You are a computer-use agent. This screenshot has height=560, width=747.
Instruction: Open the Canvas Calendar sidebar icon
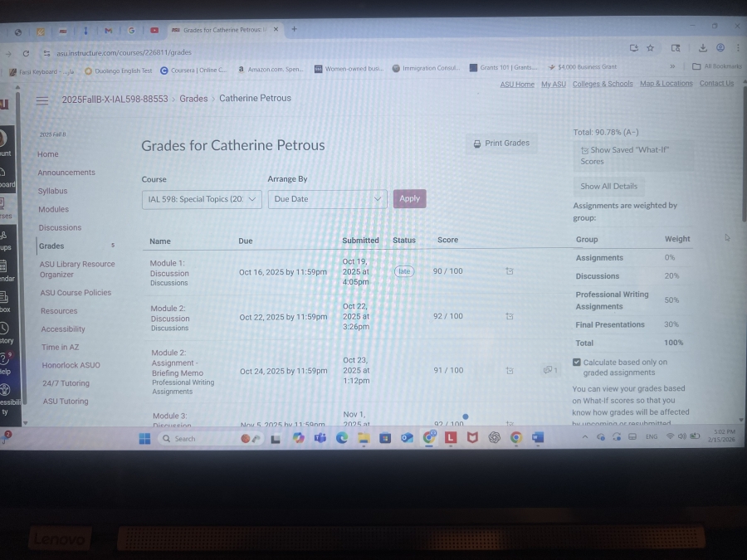coord(3,268)
